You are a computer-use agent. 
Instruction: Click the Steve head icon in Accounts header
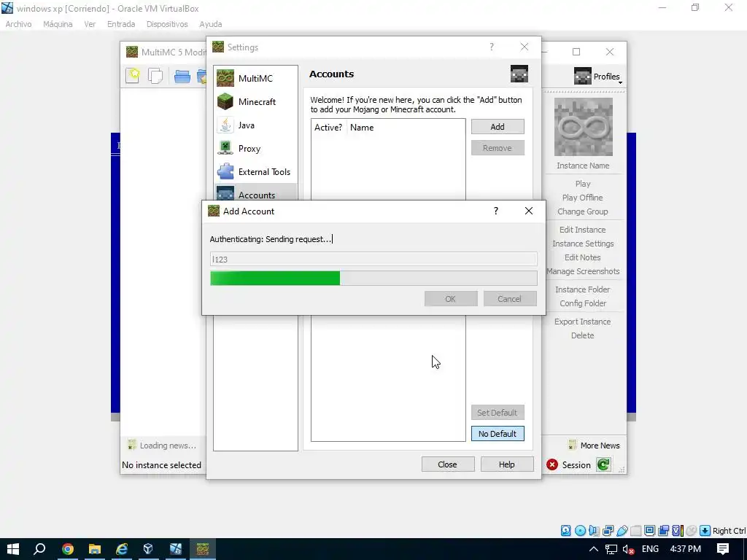(x=519, y=74)
